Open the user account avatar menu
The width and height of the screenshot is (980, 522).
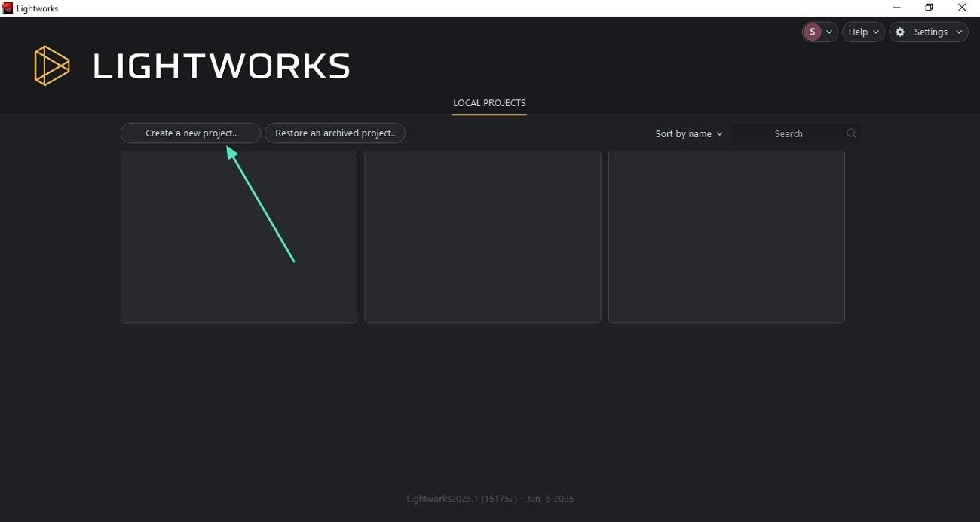820,32
